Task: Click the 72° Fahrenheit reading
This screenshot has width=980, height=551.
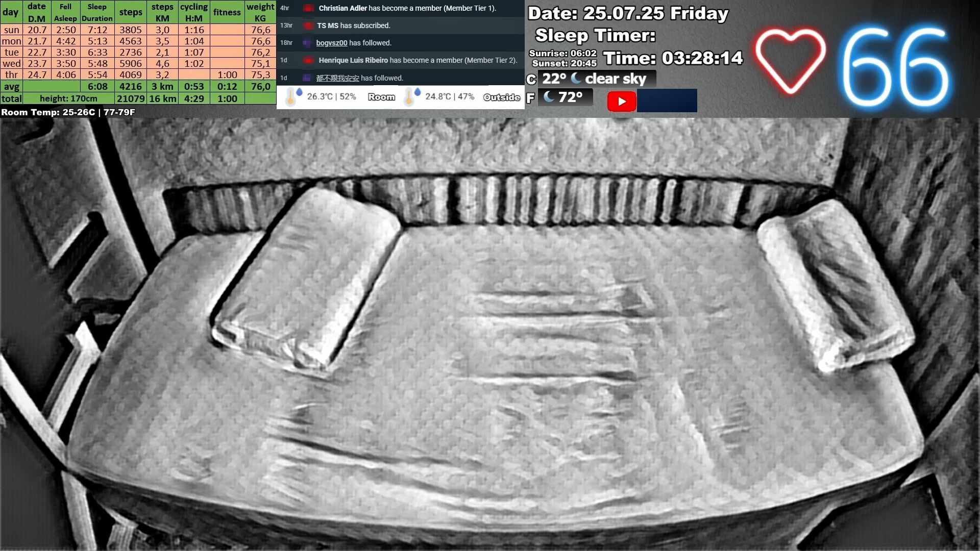Action: [570, 97]
